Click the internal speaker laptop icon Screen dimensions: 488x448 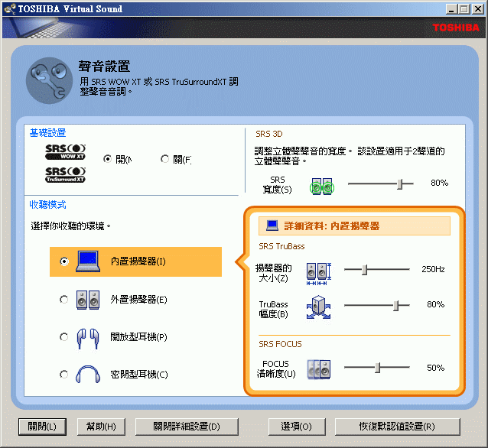click(88, 261)
